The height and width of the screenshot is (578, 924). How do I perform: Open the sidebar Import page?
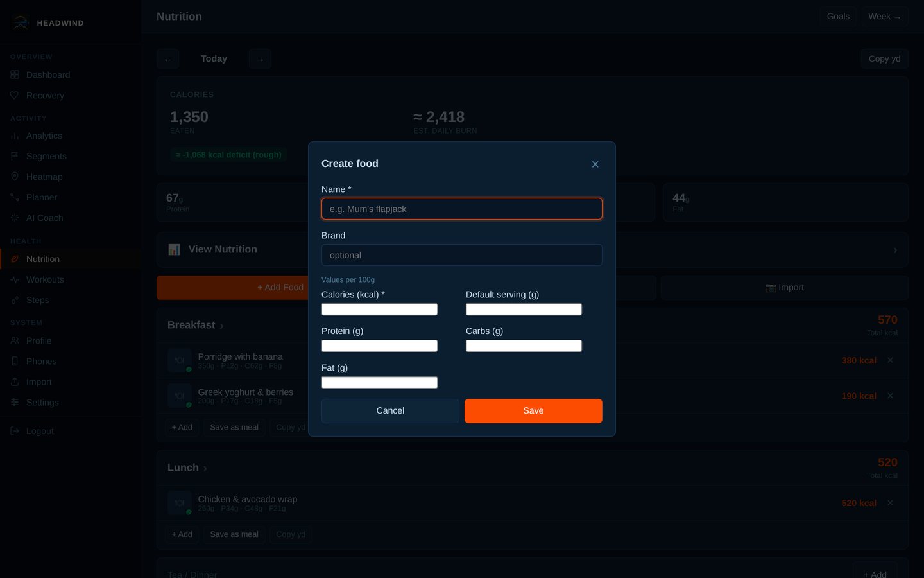click(71, 382)
